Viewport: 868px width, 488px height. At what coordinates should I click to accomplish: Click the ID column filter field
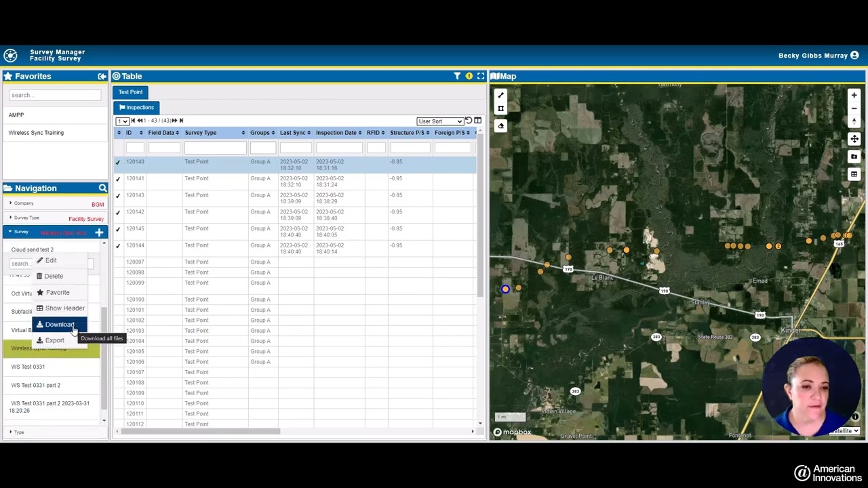pyautogui.click(x=135, y=148)
